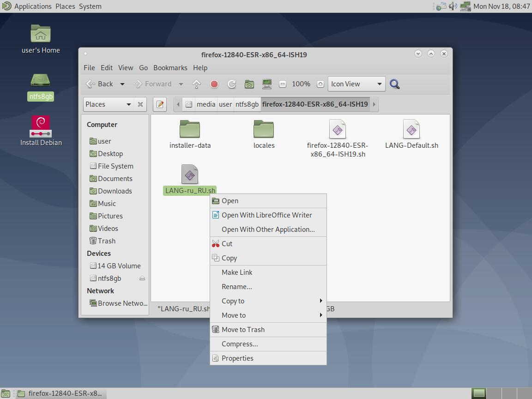Click the zoom out minus icon
Viewport: 532px width, 399px height.
pos(282,84)
